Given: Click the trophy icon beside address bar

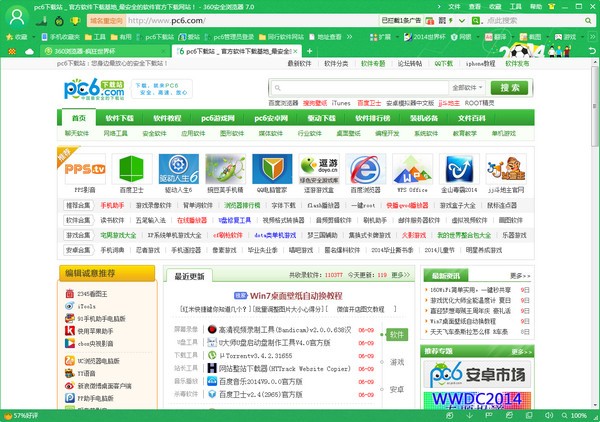Looking at the screenshot, I should [75, 21].
